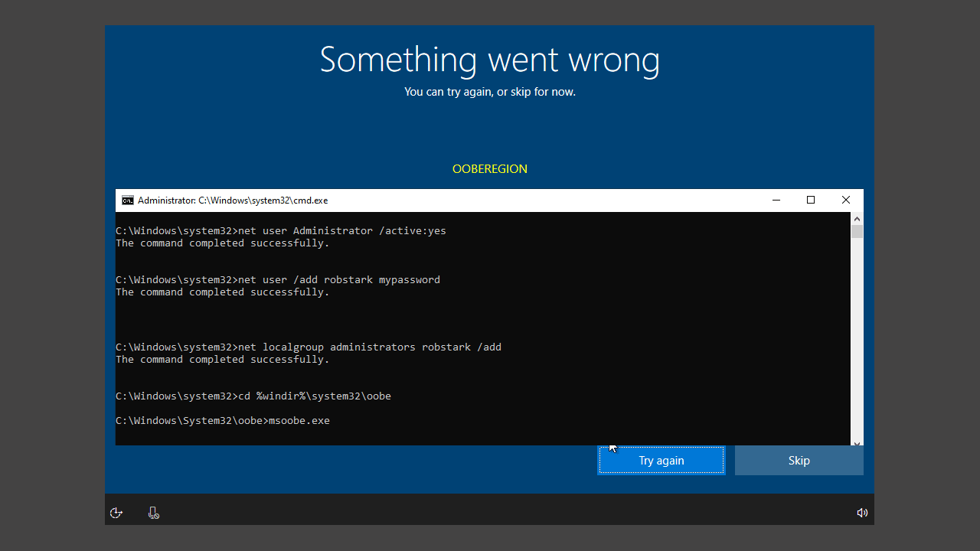Click the 'Something went wrong' heading

coord(489,60)
